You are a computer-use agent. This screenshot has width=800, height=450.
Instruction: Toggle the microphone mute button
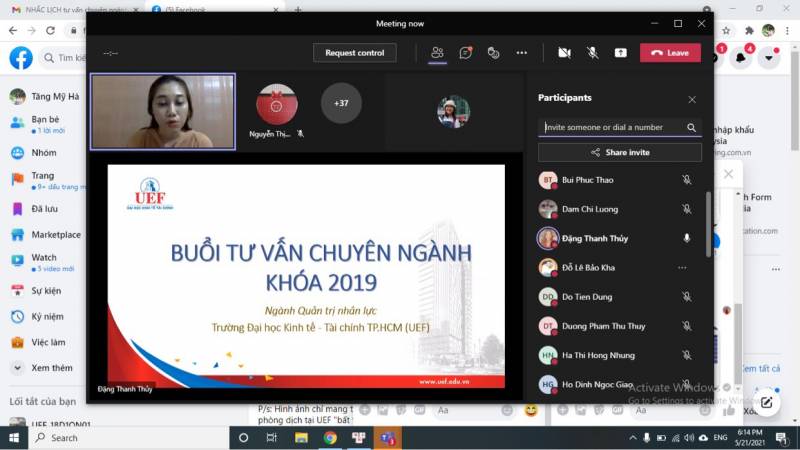(x=592, y=53)
